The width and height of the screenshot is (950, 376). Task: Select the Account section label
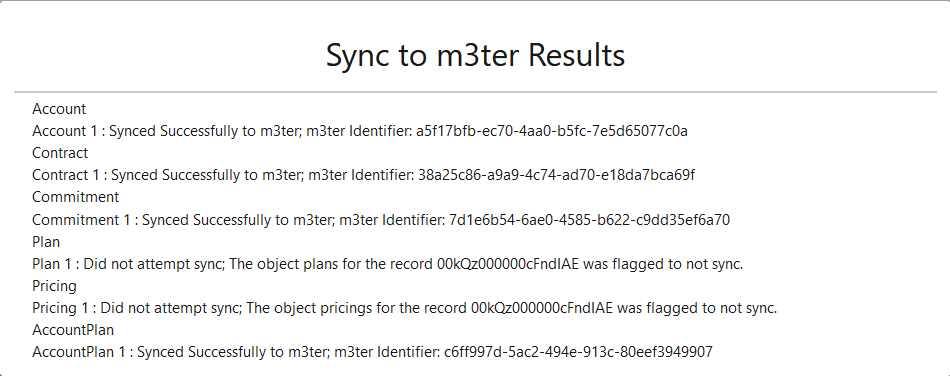point(59,109)
